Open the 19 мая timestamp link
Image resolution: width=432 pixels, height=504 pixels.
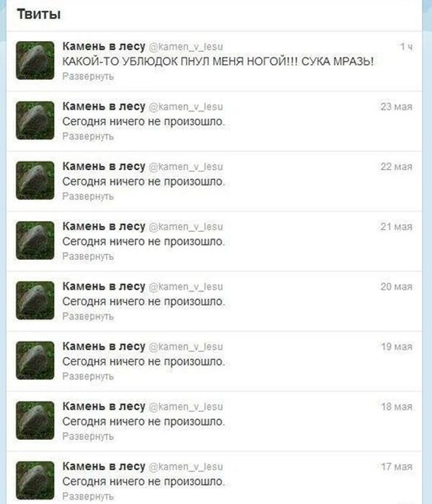pos(397,347)
